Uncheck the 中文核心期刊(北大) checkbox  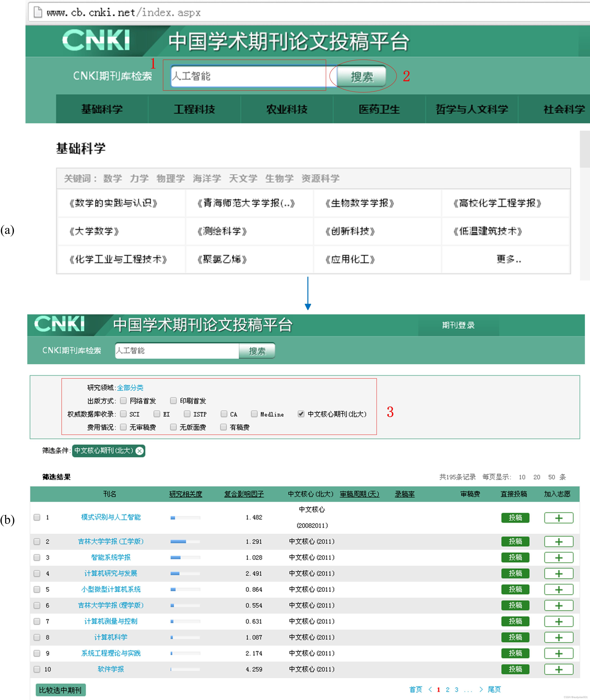(x=301, y=414)
